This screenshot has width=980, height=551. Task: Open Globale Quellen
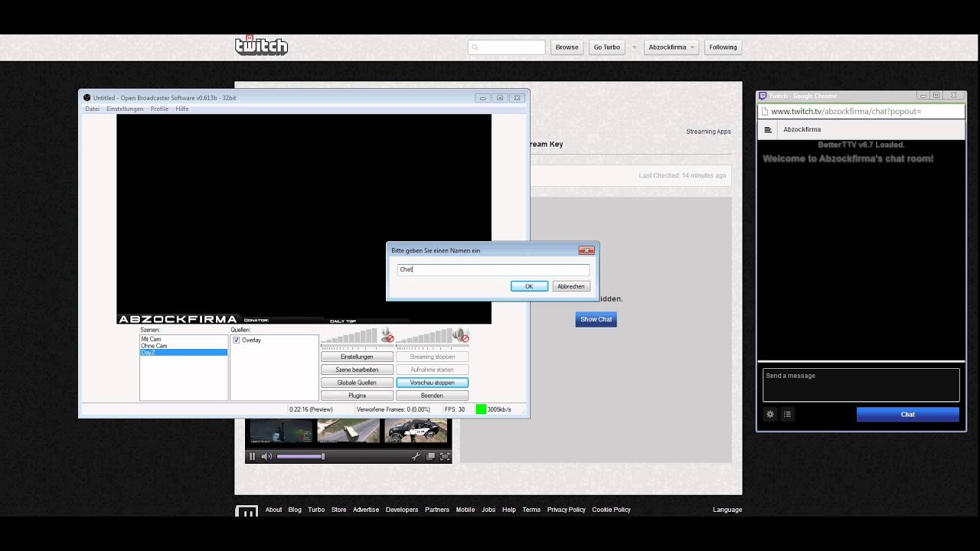click(357, 383)
